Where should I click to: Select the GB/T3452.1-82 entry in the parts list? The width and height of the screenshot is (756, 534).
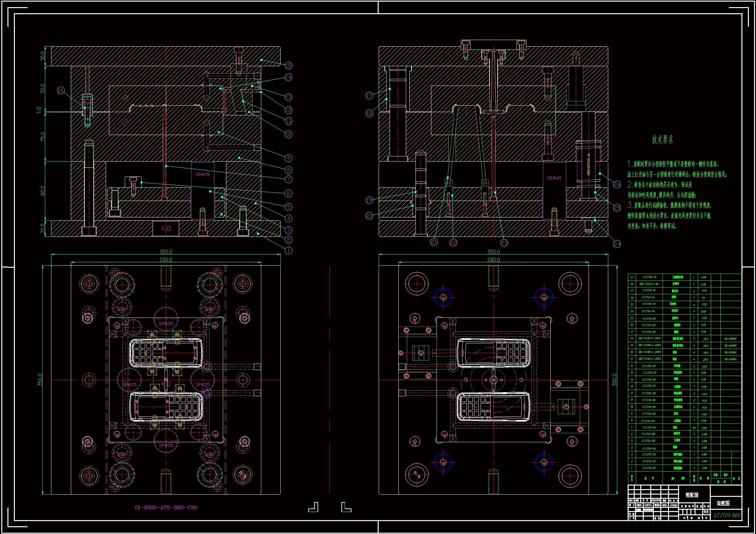[649, 284]
